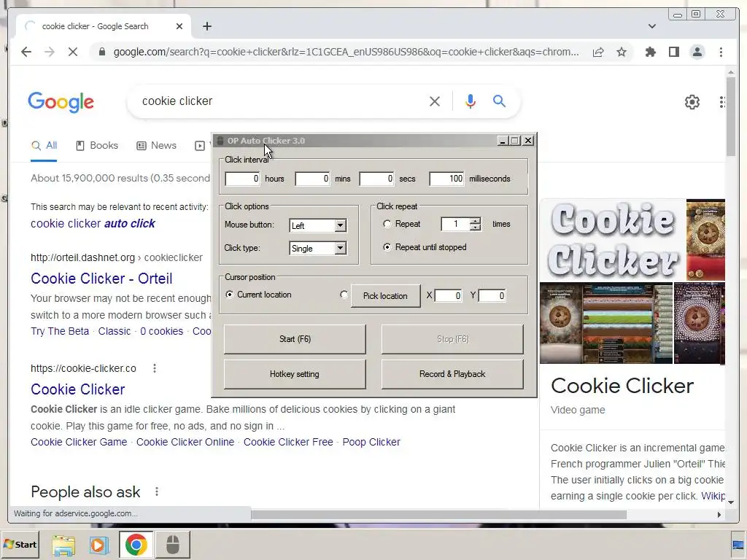Open a new Chrome tab with plus
This screenshot has width=747, height=560.
pyautogui.click(x=206, y=26)
